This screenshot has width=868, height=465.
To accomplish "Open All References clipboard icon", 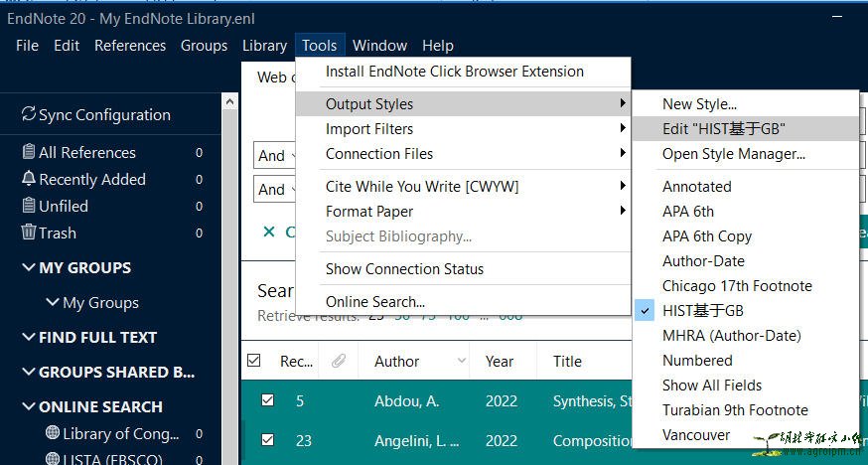I will click(x=28, y=152).
